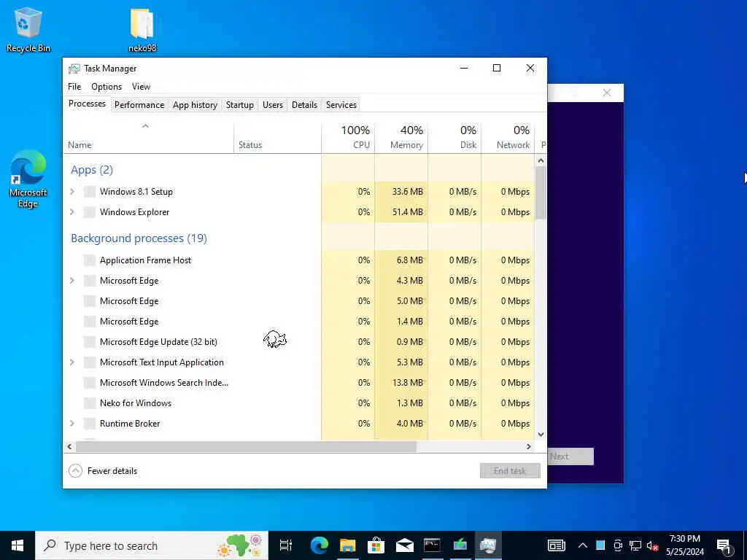The image size is (747, 560).
Task: Open File Explorer from the taskbar
Action: 348,545
